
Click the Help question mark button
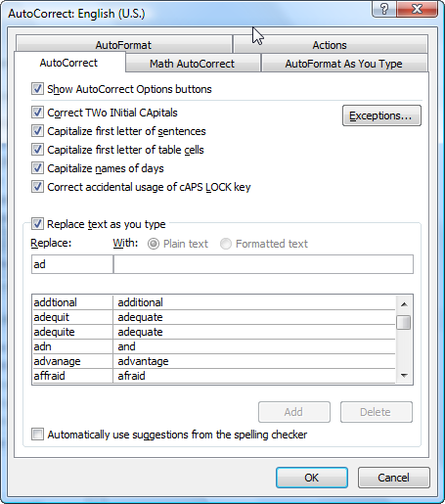(x=384, y=9)
